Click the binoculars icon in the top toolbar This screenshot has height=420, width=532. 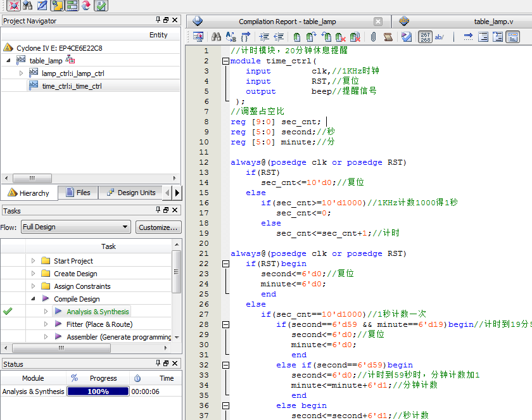pyautogui.click(x=27, y=5)
